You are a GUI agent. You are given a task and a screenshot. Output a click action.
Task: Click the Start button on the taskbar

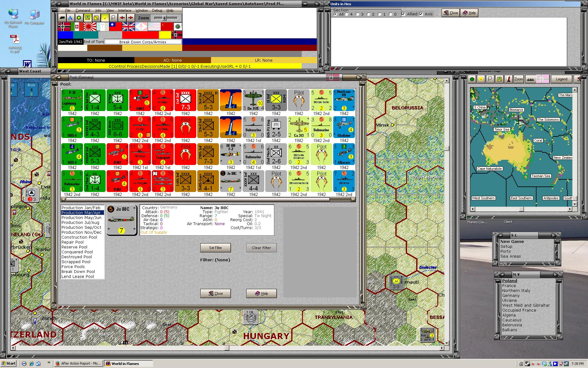pos(8,363)
